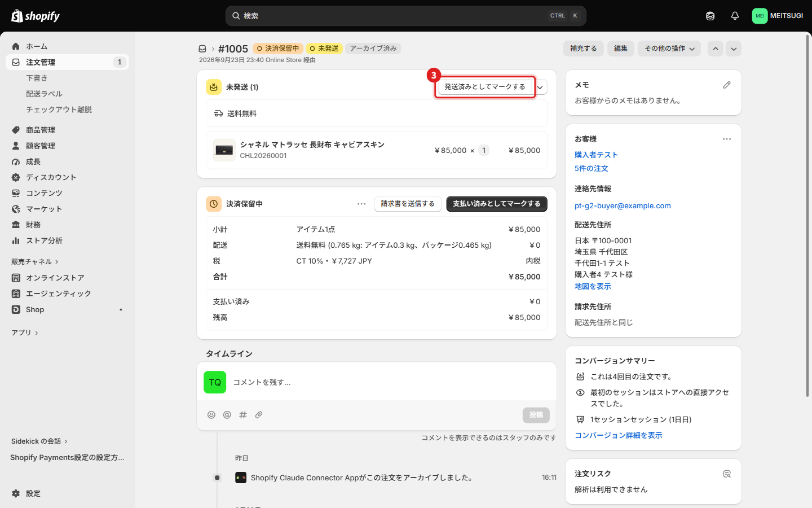Expand Sidekick の会話 section
This screenshot has height=508, width=812.
click(x=39, y=441)
